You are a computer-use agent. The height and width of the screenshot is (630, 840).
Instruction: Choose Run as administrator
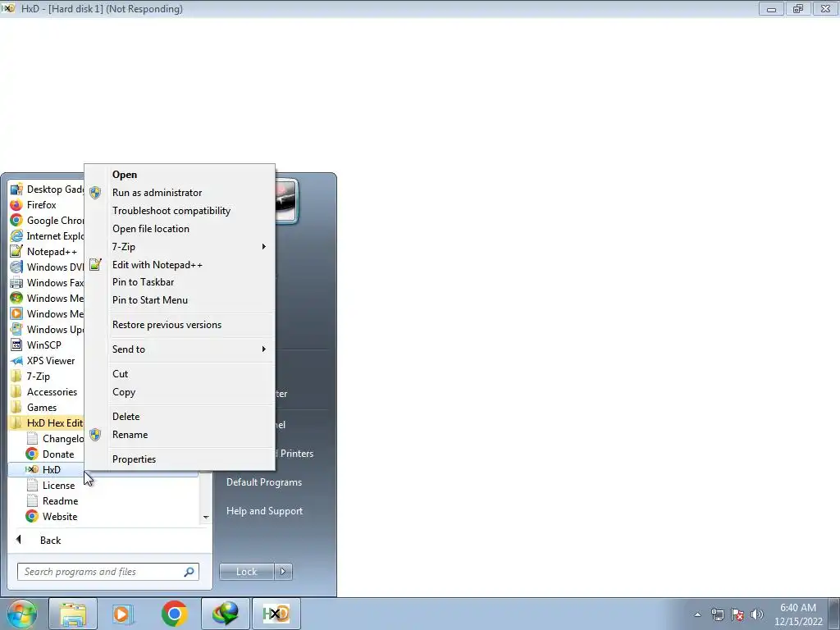point(180,193)
